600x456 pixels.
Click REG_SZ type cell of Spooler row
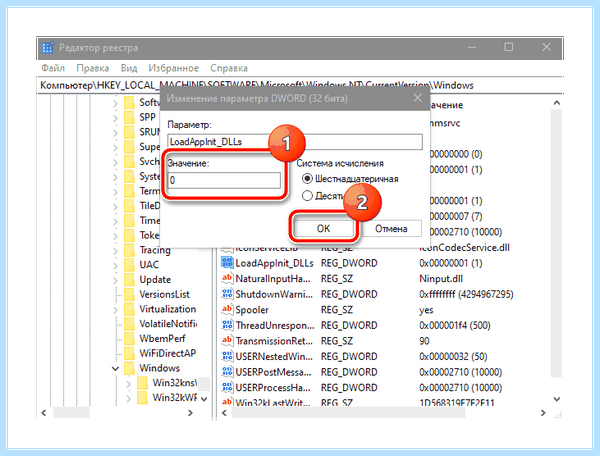337,309
